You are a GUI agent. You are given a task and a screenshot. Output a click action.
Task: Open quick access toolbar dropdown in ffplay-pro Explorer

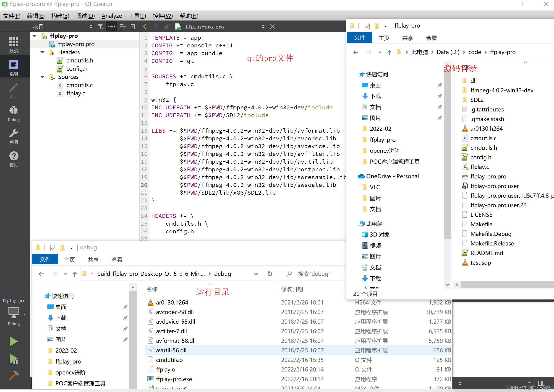pos(386,26)
